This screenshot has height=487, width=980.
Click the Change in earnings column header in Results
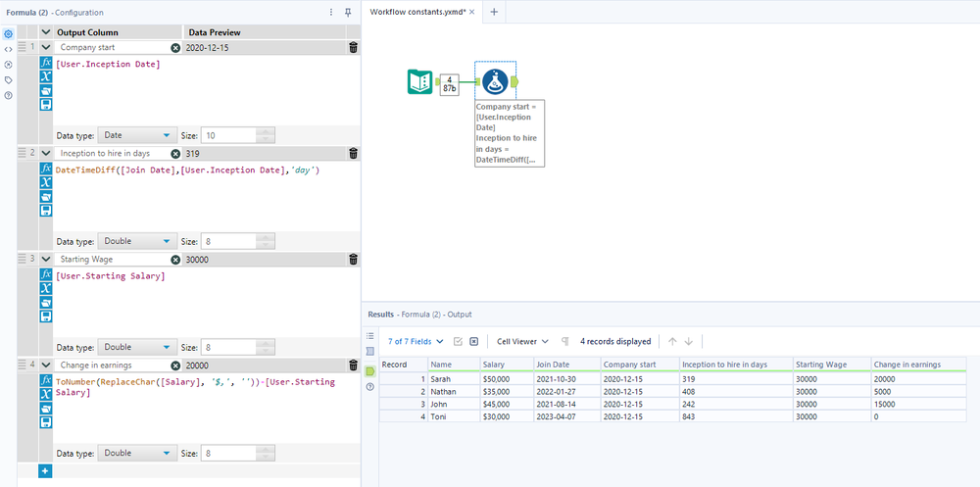pos(918,365)
